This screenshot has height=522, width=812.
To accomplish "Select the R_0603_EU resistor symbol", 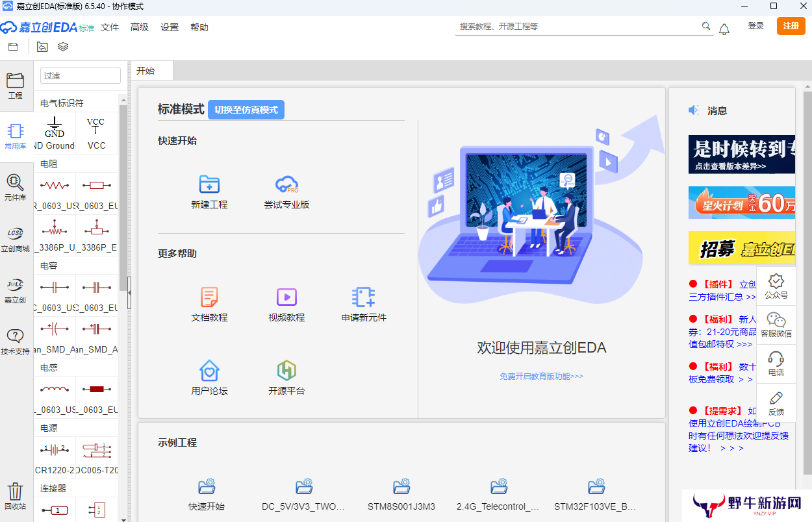I will (96, 193).
